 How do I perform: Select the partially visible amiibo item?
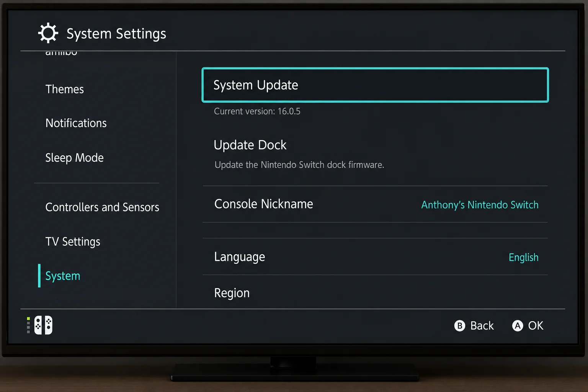click(x=61, y=53)
